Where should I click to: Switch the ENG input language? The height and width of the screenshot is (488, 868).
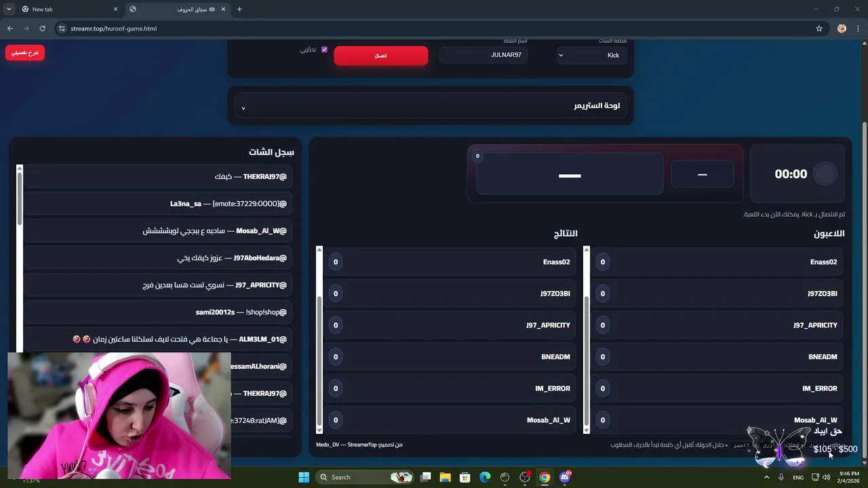pos(798,477)
